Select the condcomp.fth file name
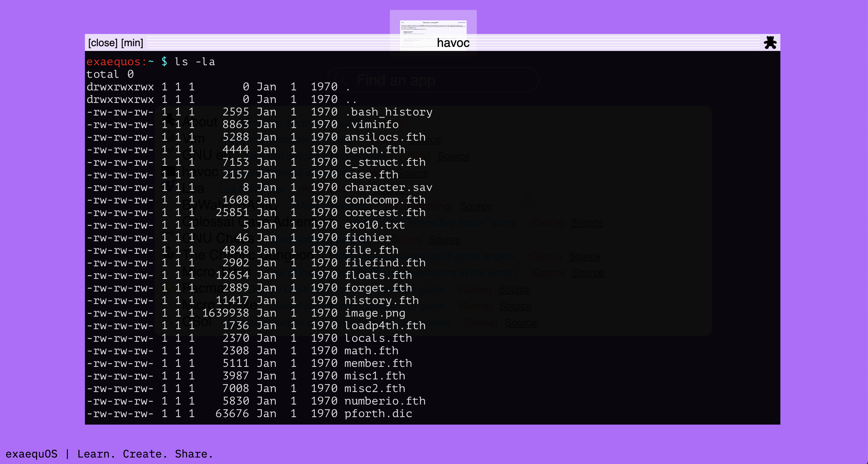The image size is (868, 464). tap(385, 200)
